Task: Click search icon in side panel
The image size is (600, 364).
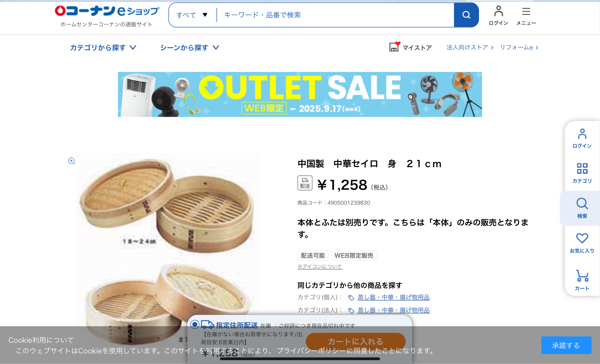Action: [x=582, y=204]
